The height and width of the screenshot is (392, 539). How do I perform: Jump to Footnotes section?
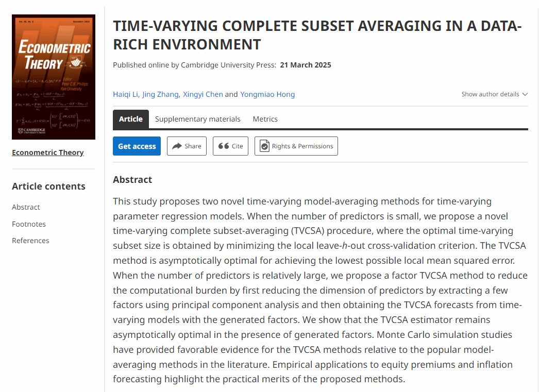click(x=29, y=224)
